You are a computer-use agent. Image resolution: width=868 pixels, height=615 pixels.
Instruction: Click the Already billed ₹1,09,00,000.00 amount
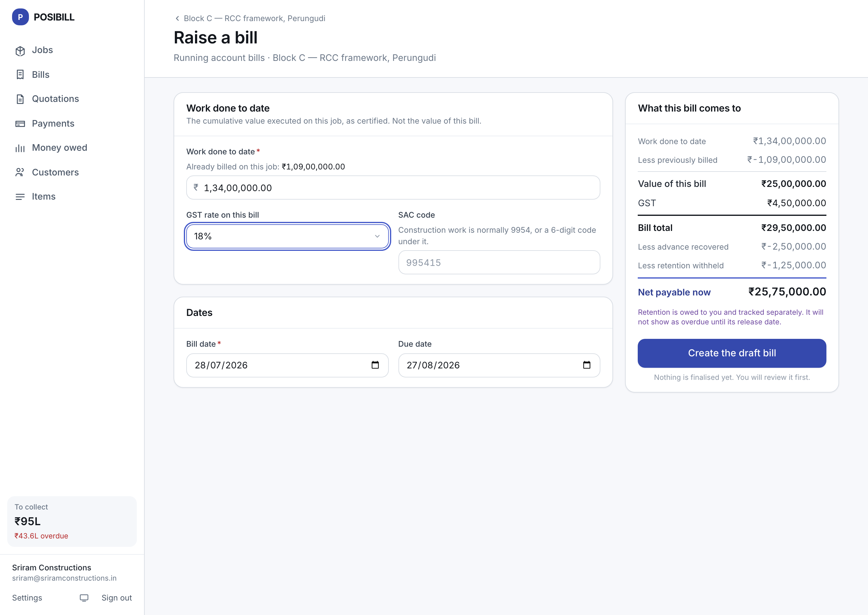(313, 167)
